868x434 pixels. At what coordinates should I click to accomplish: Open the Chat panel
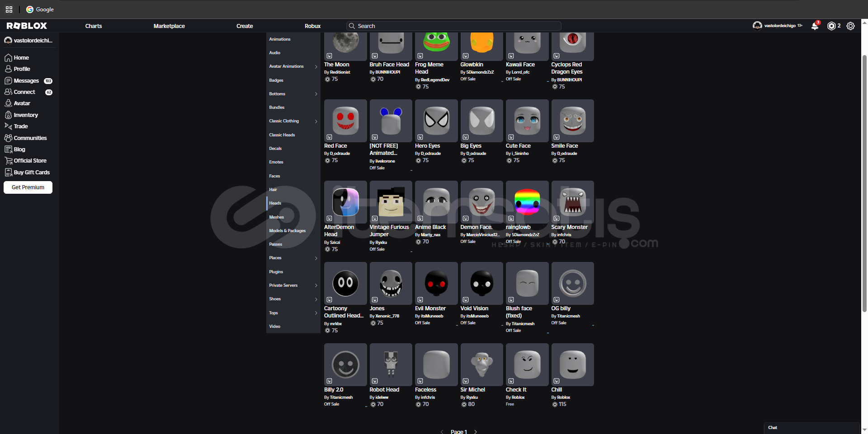(x=811, y=428)
